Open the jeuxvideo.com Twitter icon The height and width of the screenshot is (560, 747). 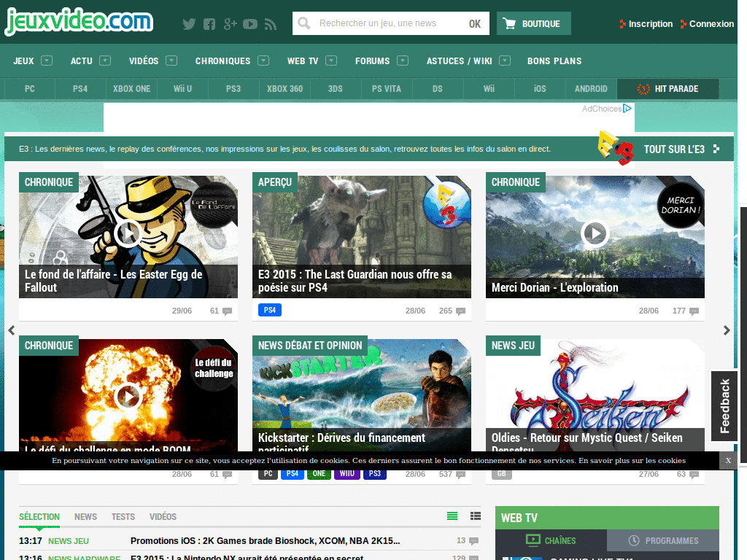(189, 24)
